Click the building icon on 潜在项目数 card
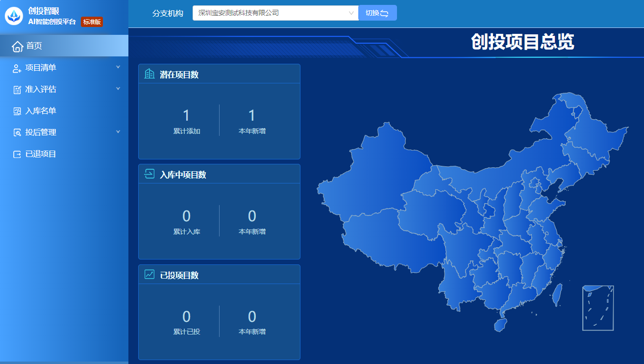Screen dimensions: 644x364 [x=149, y=74]
